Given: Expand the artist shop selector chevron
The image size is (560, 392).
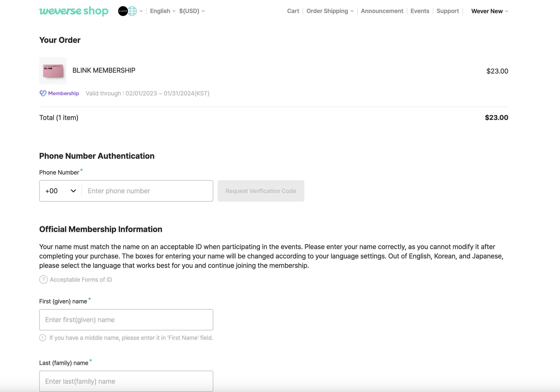Looking at the screenshot, I should tap(141, 11).
